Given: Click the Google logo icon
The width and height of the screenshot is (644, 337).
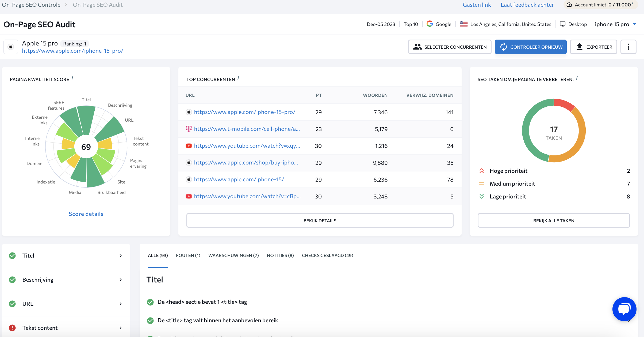Looking at the screenshot, I should tap(430, 24).
